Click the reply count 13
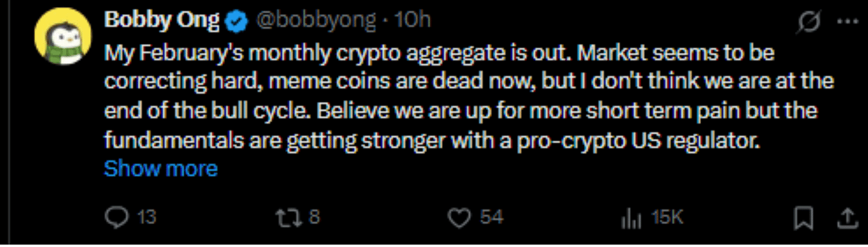Viewport: 868px width, 247px height. pos(146,218)
